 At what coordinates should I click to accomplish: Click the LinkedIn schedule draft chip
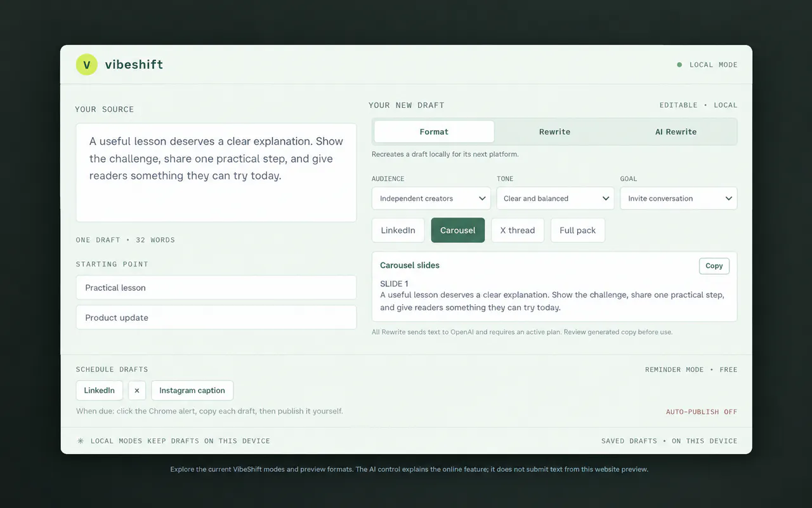coord(100,391)
